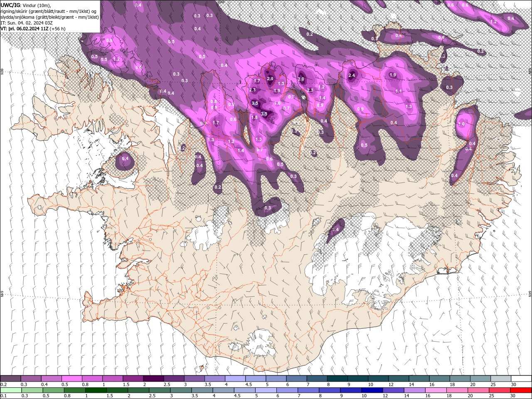Click the 2.9 snowfall value on the map
This screenshot has height=399, width=532.
tap(270, 79)
